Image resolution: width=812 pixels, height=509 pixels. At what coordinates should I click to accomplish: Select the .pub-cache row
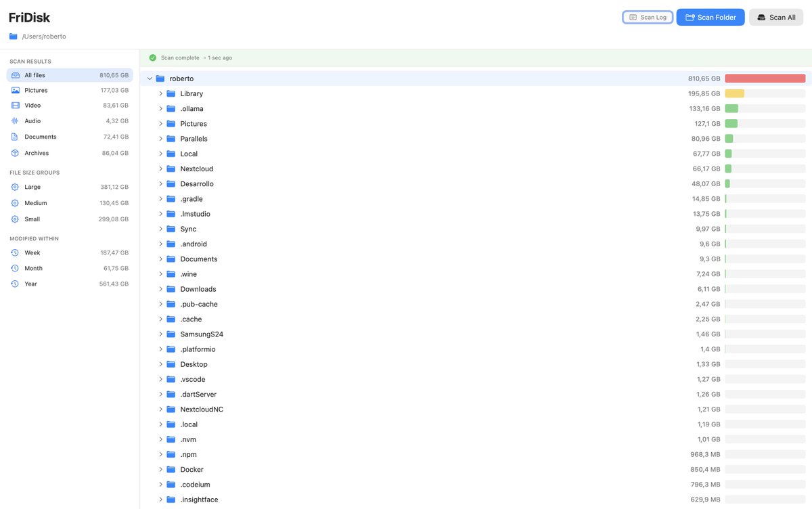476,304
